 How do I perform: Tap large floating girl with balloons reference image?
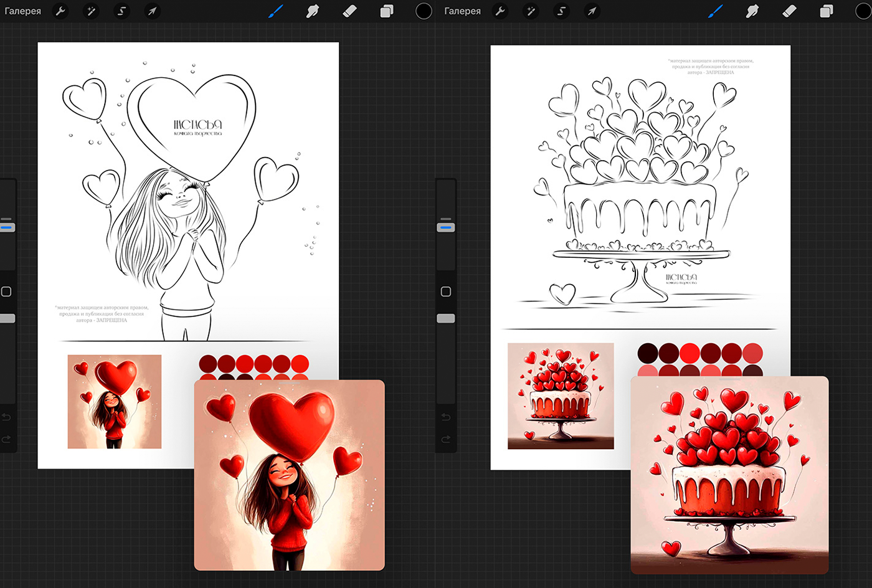pos(289,475)
